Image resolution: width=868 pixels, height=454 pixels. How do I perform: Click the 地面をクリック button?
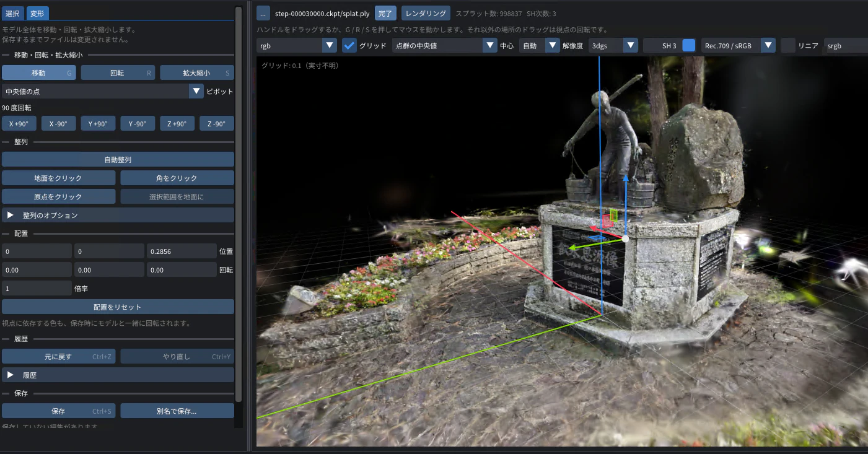pyautogui.click(x=58, y=178)
